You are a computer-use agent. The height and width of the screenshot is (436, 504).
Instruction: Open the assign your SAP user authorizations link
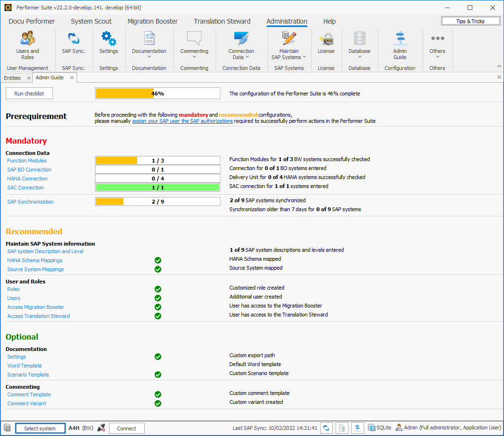tap(182, 121)
